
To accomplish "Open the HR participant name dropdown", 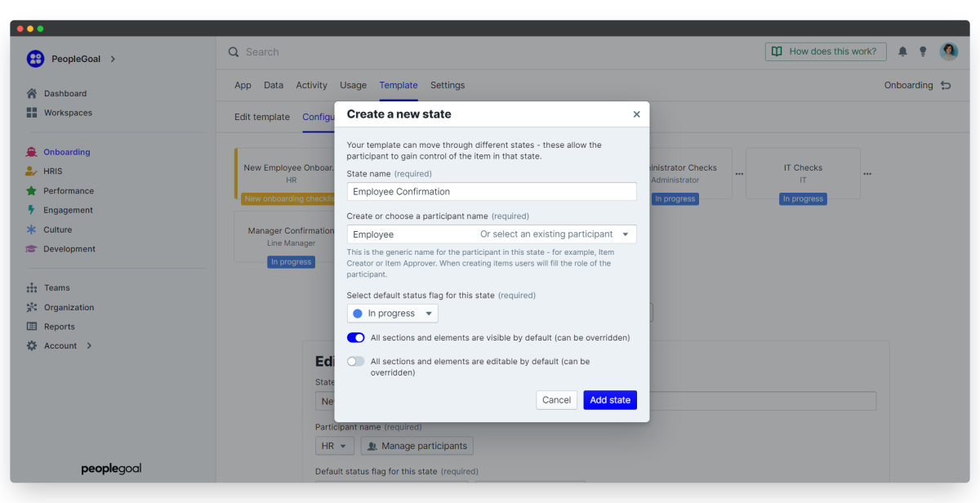I will 335,446.
